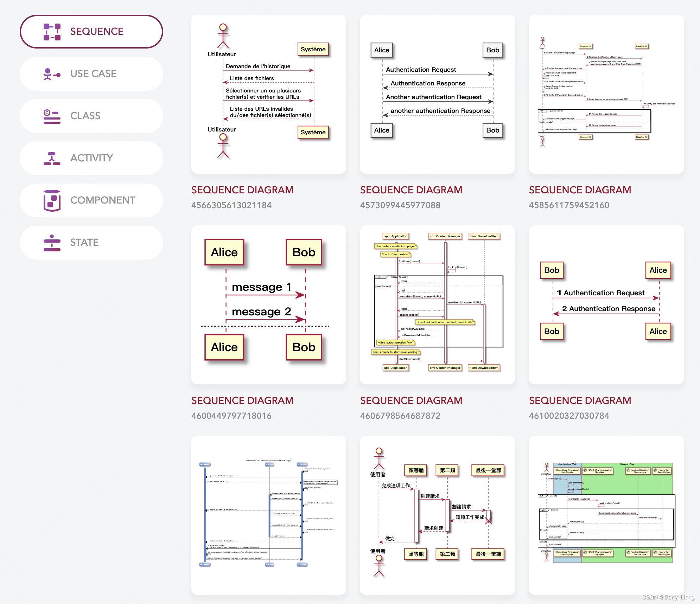Click the Class diagram icon
Viewport: 700px width, 604px height.
52,116
